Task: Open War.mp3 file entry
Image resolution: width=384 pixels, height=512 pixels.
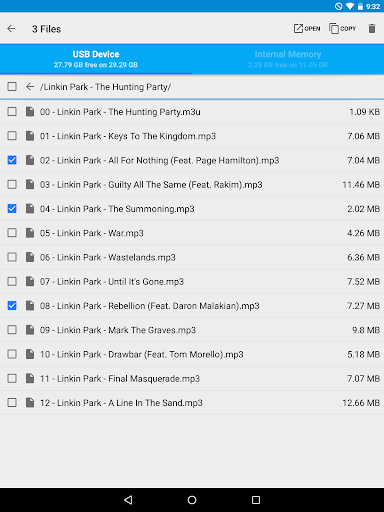Action: click(x=192, y=233)
